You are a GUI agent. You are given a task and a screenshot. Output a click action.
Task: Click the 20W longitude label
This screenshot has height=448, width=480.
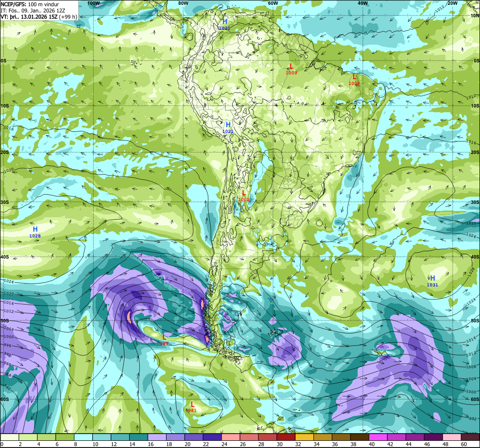coord(452,3)
